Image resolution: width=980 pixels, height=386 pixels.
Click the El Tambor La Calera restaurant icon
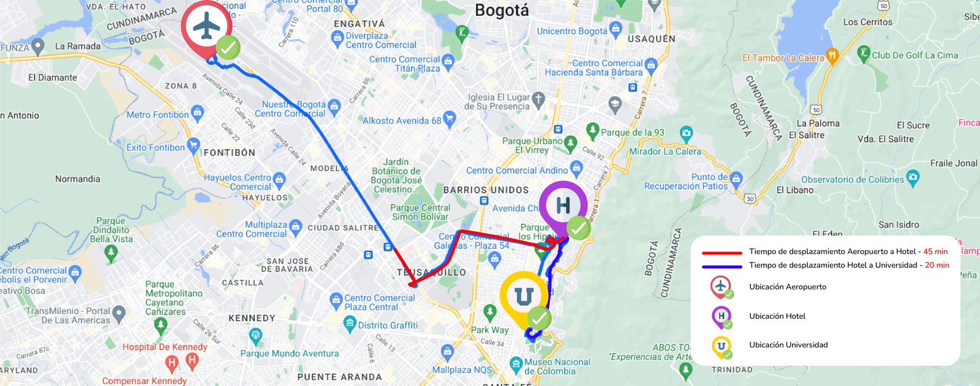832,56
